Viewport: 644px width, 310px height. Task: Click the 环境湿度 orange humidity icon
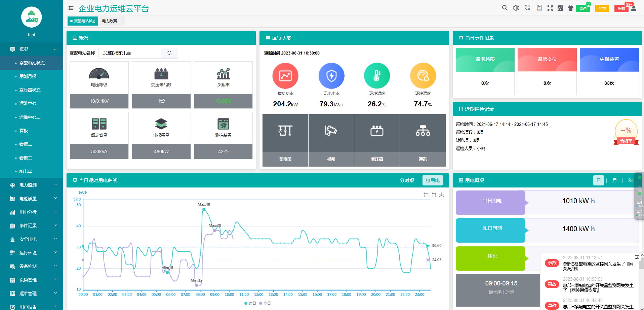point(423,76)
